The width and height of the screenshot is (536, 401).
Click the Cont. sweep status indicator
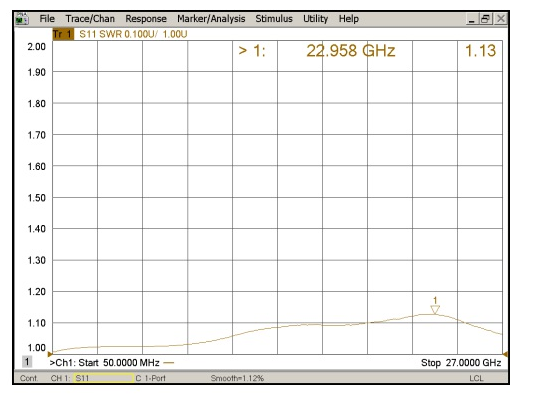click(29, 378)
